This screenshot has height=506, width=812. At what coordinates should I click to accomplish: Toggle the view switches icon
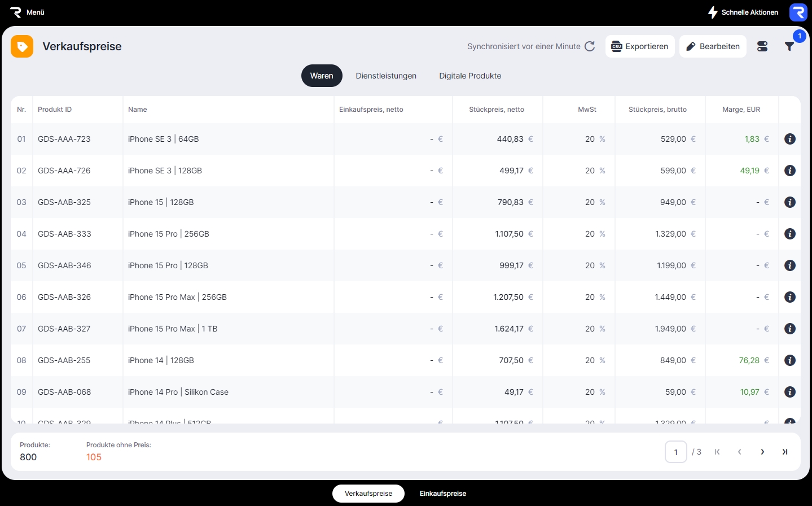(x=762, y=46)
